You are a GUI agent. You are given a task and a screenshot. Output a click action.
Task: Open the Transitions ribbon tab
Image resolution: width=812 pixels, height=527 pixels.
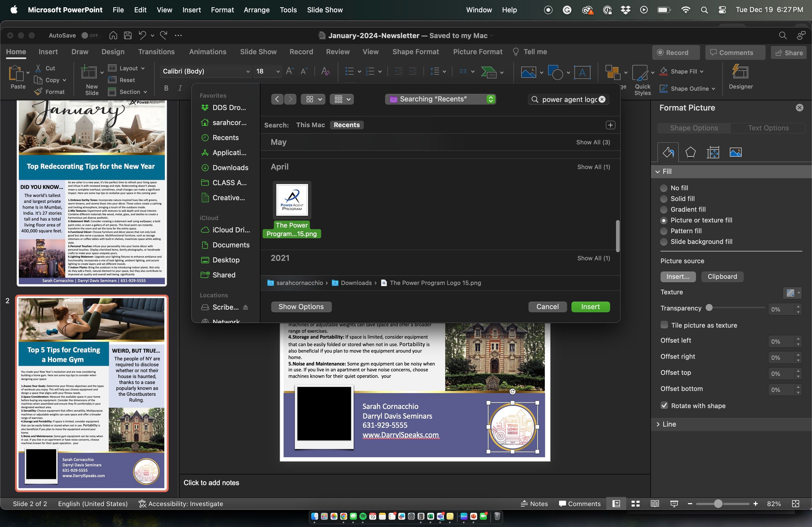point(156,52)
